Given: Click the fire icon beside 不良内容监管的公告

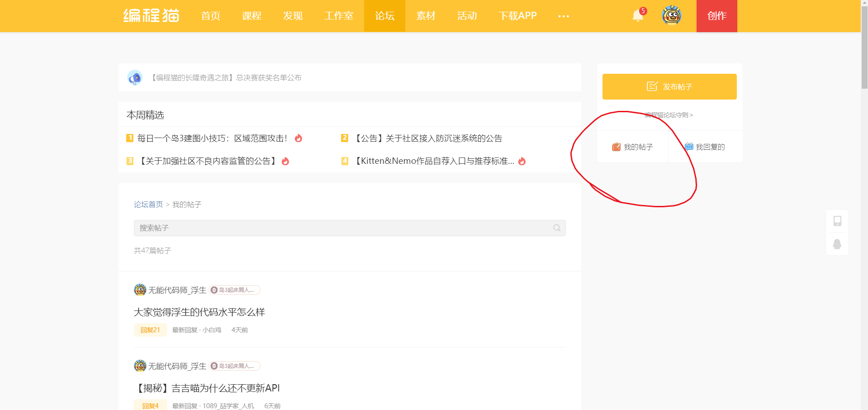Looking at the screenshot, I should point(285,161).
